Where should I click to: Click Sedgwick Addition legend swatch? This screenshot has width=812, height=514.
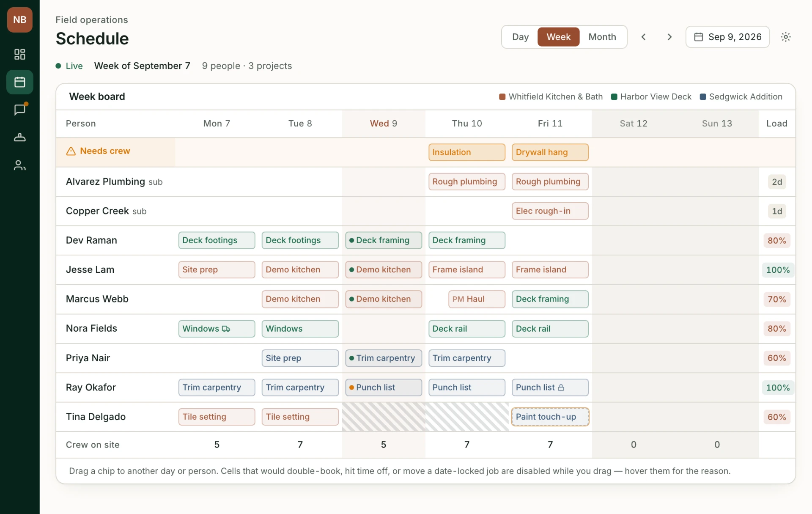703,97
